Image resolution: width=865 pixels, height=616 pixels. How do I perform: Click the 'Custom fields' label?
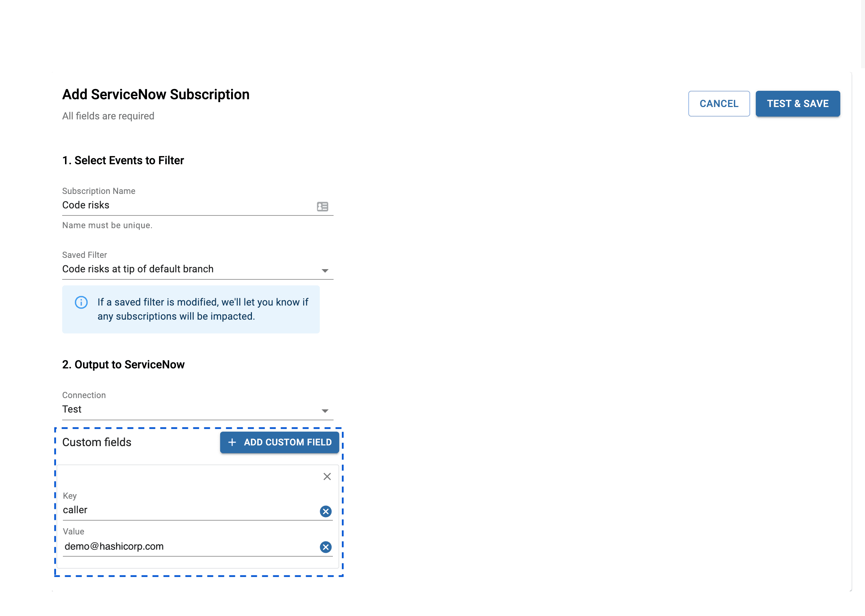click(x=97, y=442)
